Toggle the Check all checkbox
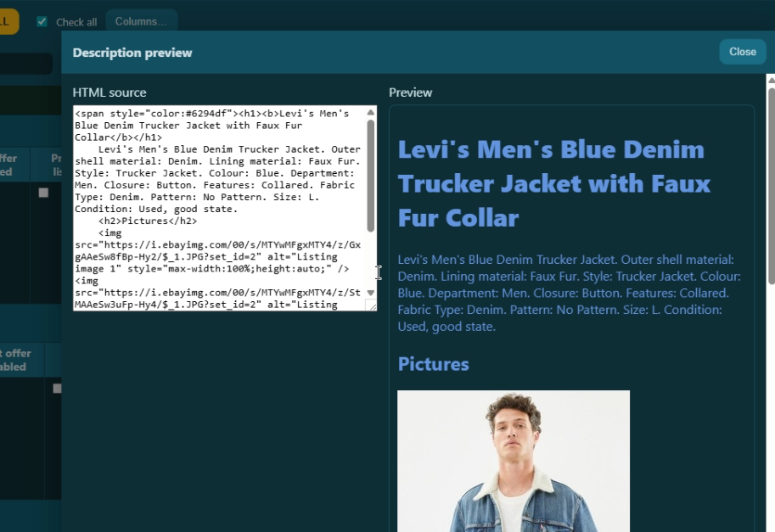Viewport: 775px width, 532px height. (x=42, y=22)
